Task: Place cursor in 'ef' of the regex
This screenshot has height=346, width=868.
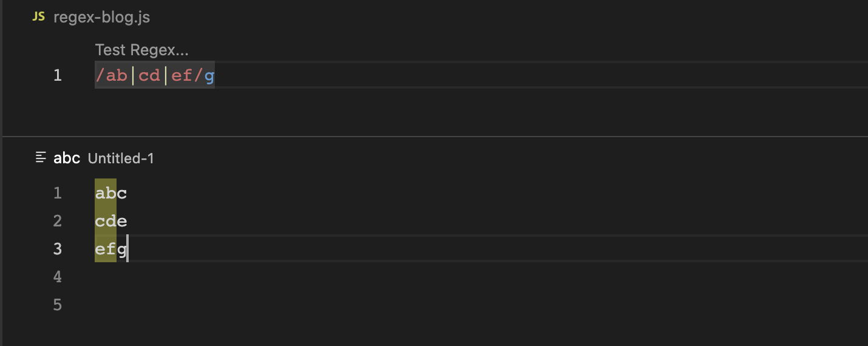Action: [x=182, y=76]
